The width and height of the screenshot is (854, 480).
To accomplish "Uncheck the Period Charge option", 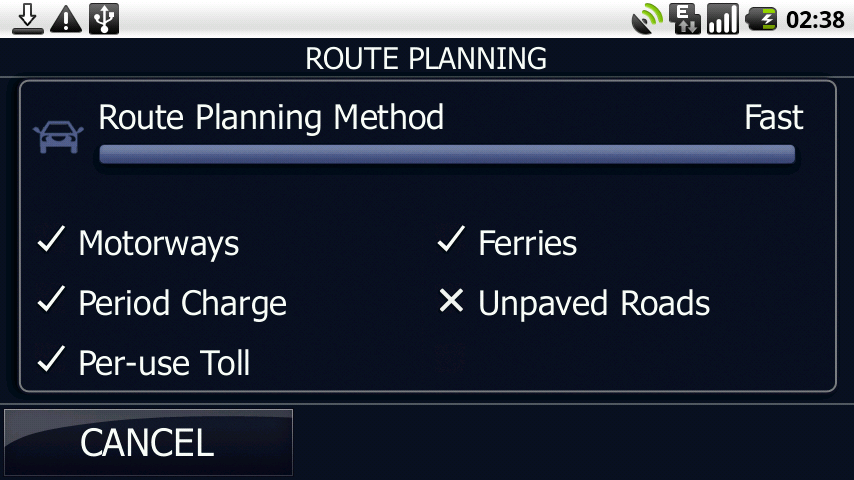I will click(162, 303).
